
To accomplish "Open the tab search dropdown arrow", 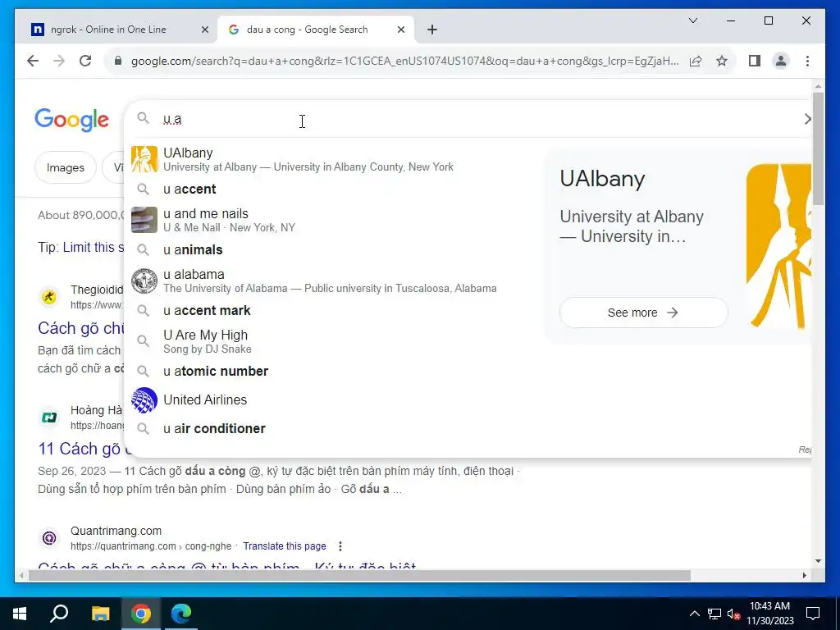I will tap(692, 21).
